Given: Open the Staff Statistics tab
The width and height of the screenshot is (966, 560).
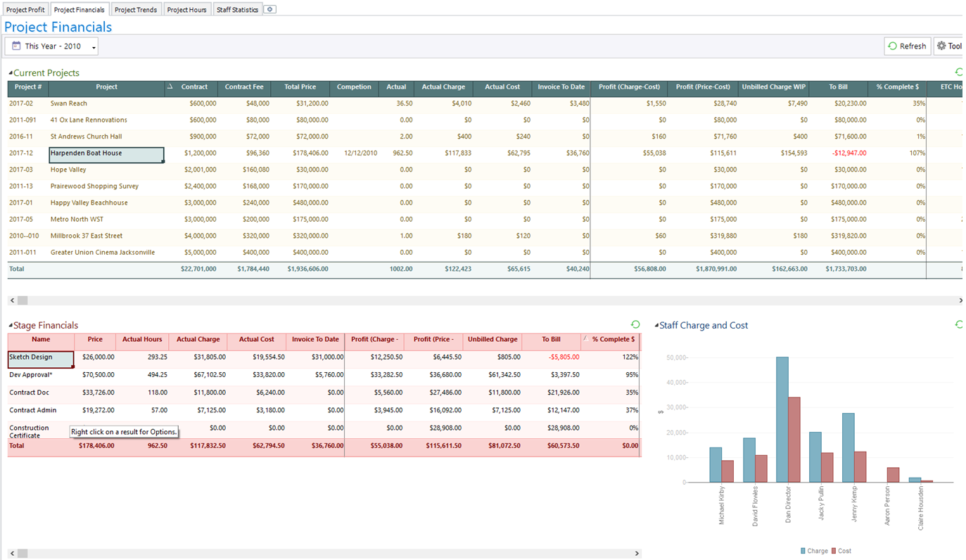Looking at the screenshot, I should pyautogui.click(x=237, y=9).
